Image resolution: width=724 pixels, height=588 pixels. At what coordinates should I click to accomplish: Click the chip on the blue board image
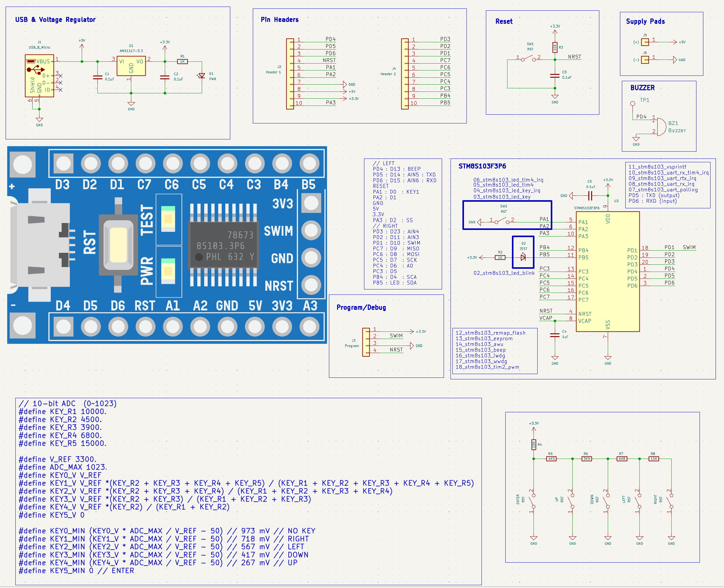tap(223, 245)
